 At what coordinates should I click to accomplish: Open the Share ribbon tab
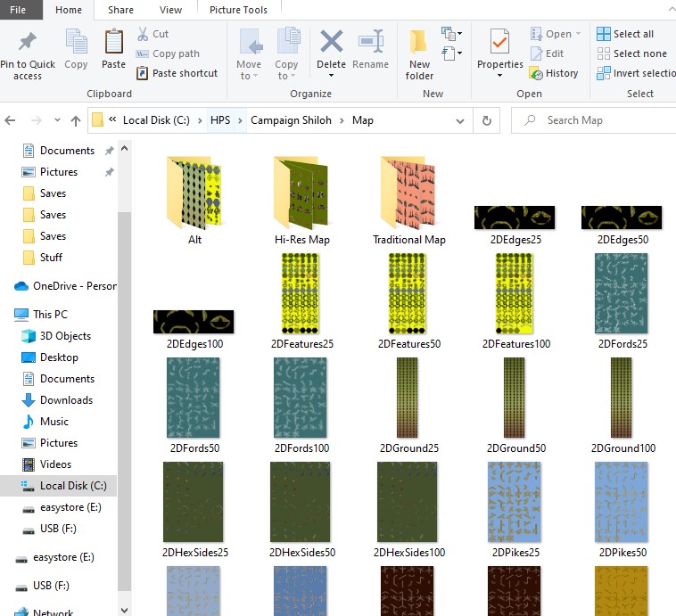pyautogui.click(x=120, y=10)
